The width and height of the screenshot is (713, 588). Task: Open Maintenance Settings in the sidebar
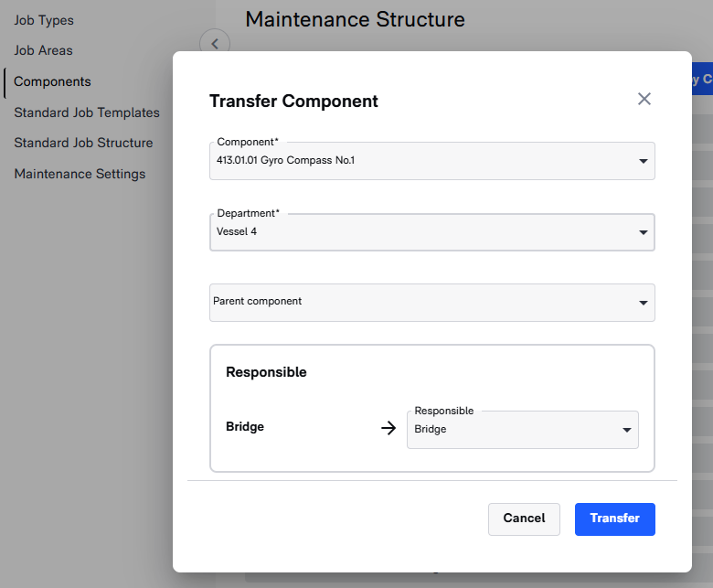point(80,174)
